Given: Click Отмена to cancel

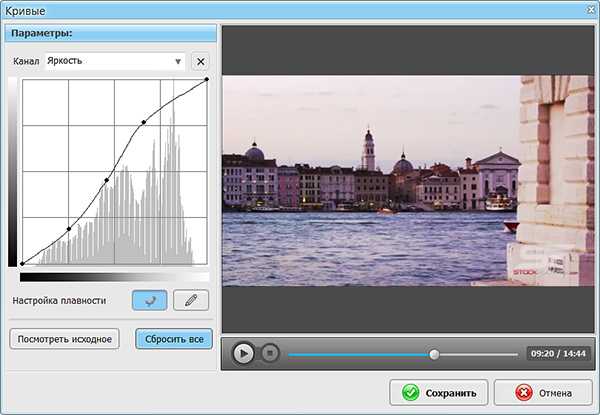Looking at the screenshot, I should 543,393.
